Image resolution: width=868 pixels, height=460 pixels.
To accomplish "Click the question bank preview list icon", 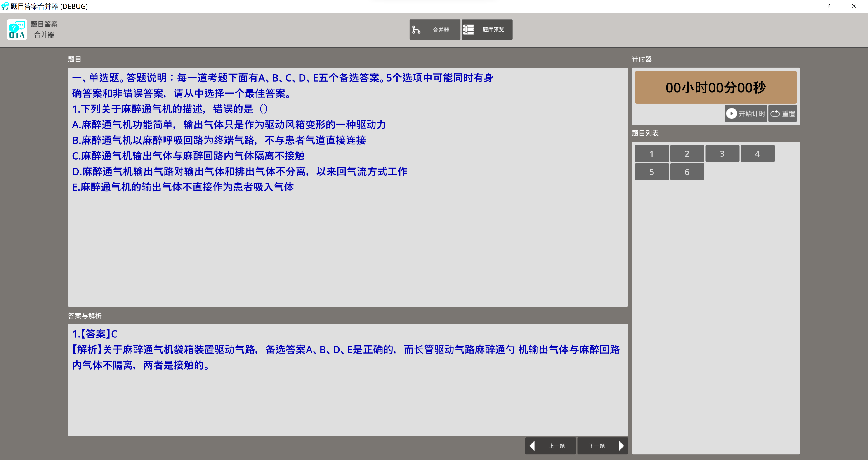I will 468,30.
